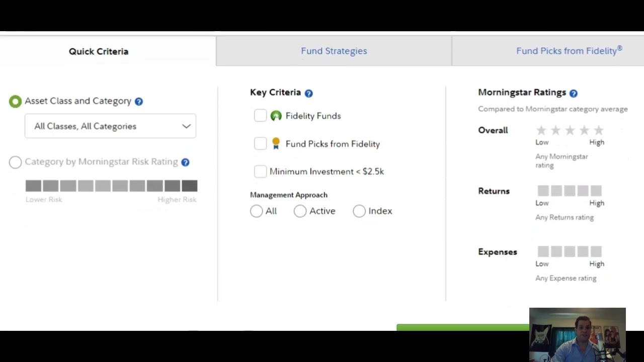
Task: Click the highest risk rating block
Action: coord(190,186)
